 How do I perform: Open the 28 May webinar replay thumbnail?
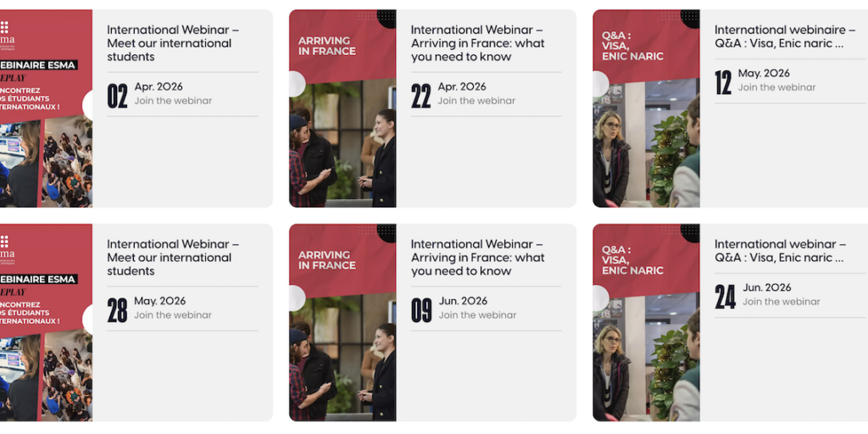coord(46,323)
